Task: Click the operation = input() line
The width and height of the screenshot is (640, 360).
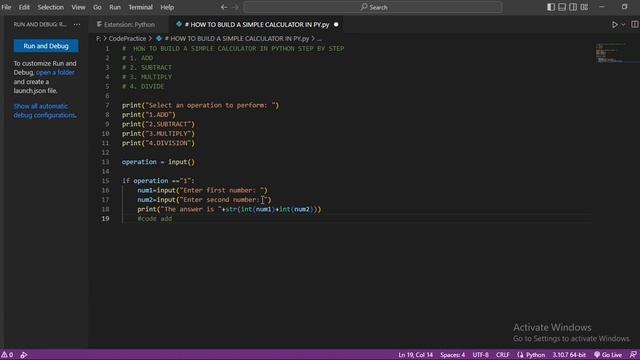Action: pos(158,162)
